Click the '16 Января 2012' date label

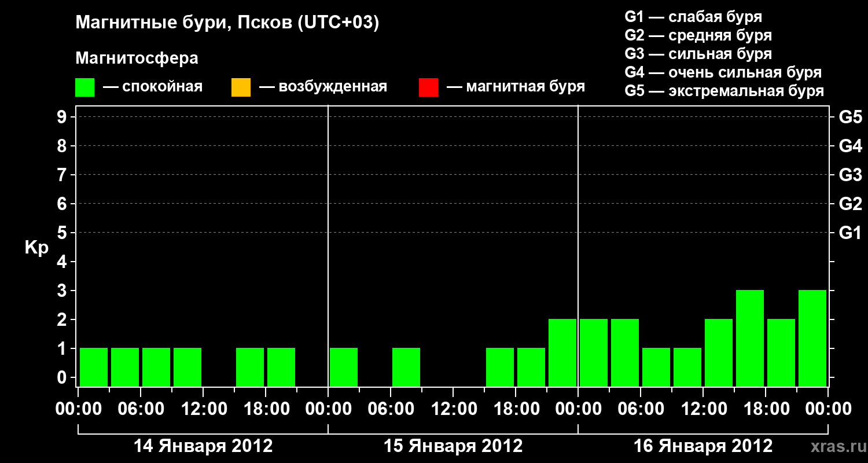pos(703,446)
